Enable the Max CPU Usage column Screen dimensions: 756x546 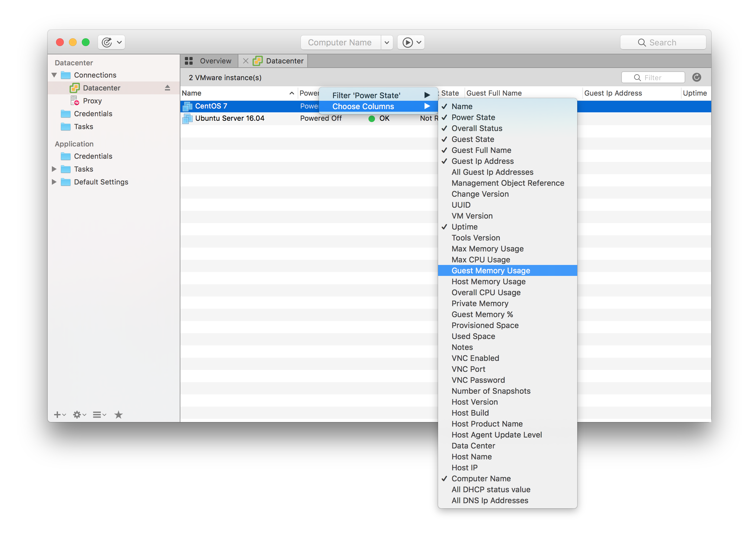coord(507,260)
